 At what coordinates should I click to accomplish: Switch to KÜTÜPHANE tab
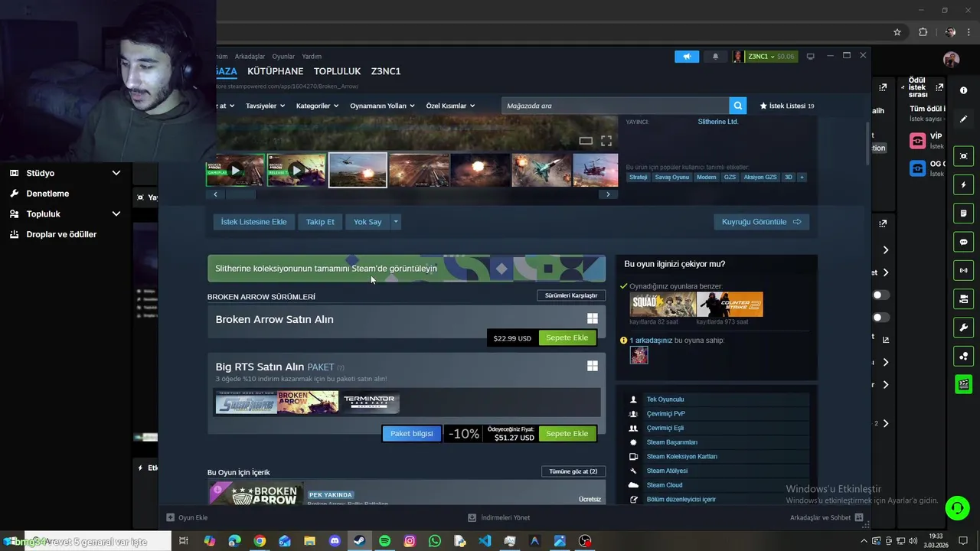(275, 71)
